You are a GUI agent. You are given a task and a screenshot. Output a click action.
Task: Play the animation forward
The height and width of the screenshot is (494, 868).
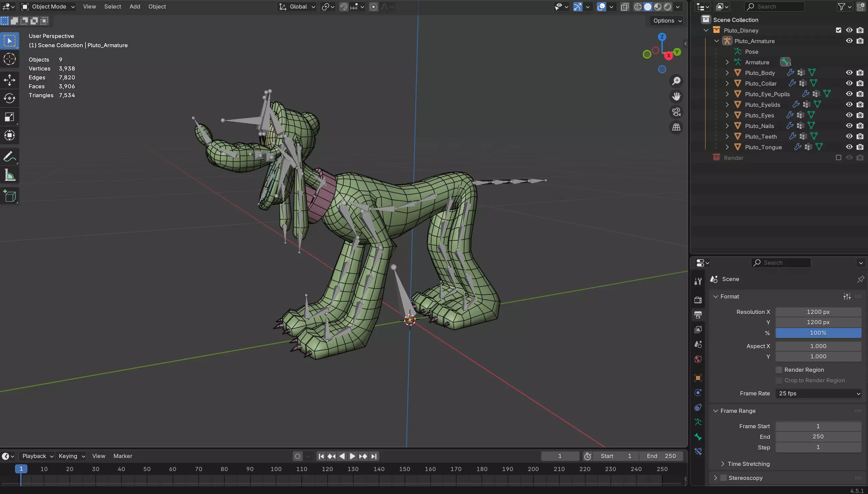click(x=352, y=456)
